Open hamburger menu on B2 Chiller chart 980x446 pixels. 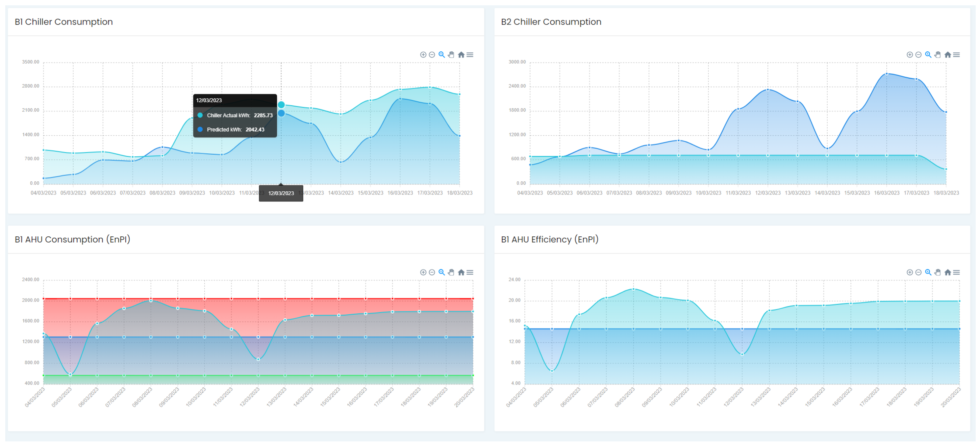[956, 55]
